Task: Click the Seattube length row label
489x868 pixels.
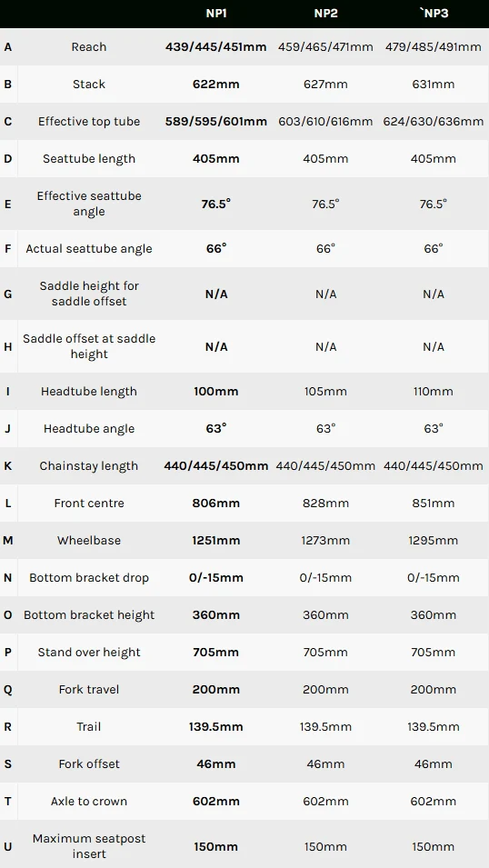Action: pos(88,159)
